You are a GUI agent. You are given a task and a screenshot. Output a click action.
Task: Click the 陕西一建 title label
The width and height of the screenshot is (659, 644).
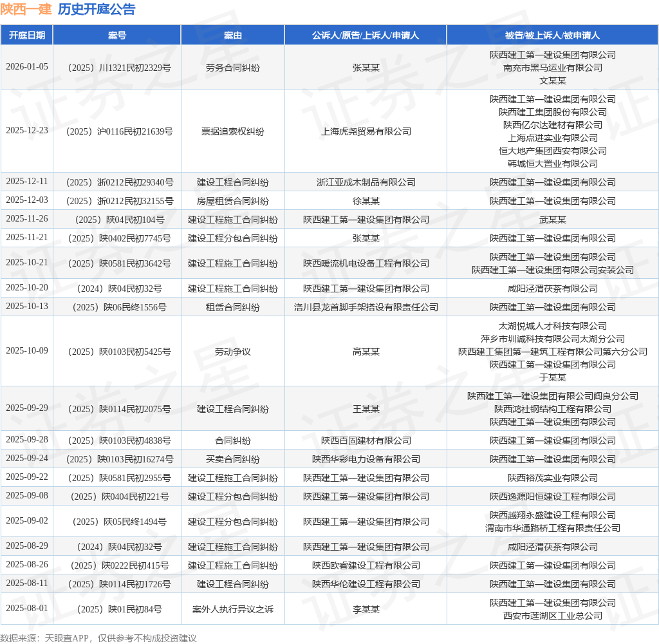26,9
